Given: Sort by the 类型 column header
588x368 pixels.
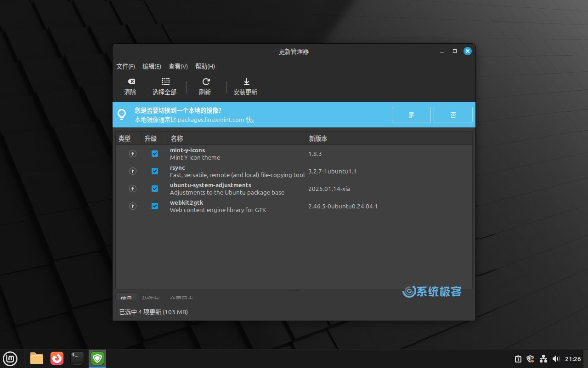Looking at the screenshot, I should (129, 138).
